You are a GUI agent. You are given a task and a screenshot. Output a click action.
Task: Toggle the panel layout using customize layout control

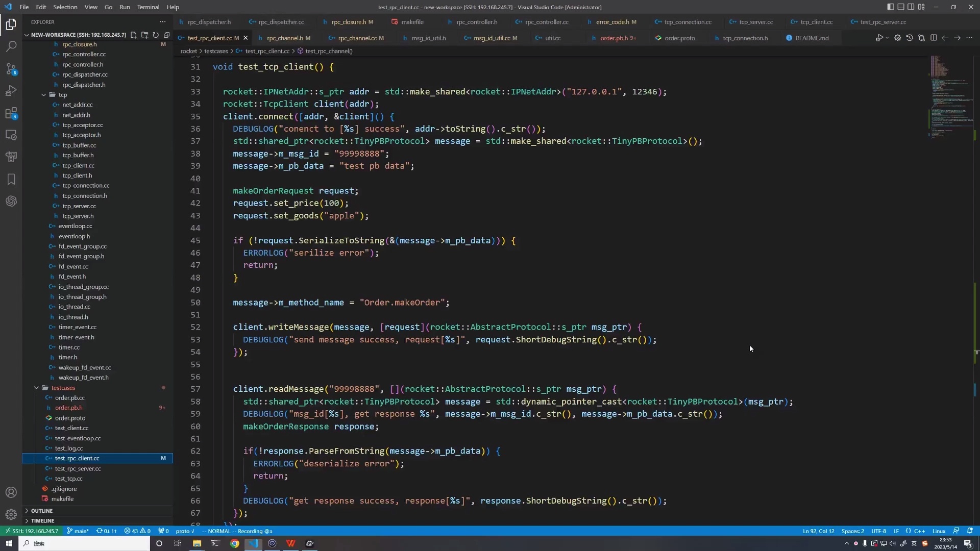[x=922, y=7]
